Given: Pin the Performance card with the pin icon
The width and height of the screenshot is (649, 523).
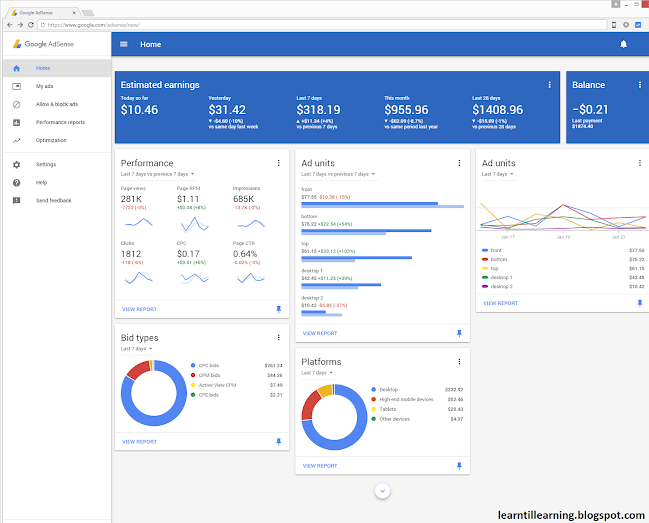Looking at the screenshot, I should 279,309.
